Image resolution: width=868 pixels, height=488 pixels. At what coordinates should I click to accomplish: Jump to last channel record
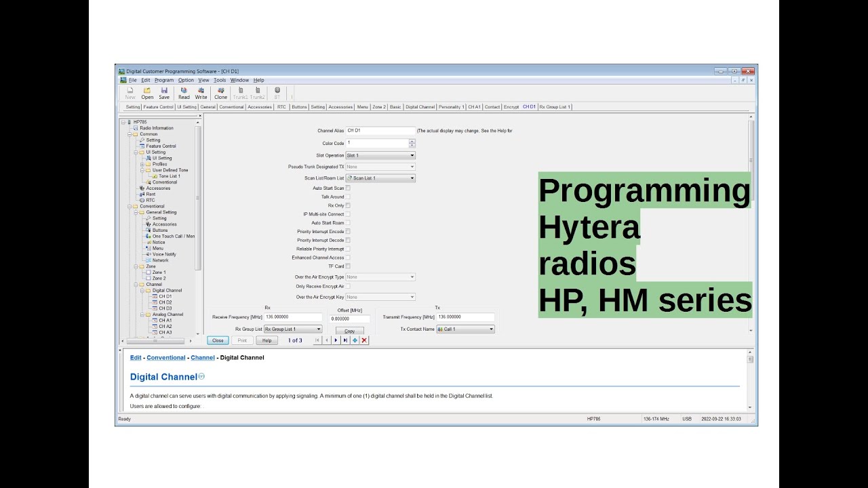[345, 340]
